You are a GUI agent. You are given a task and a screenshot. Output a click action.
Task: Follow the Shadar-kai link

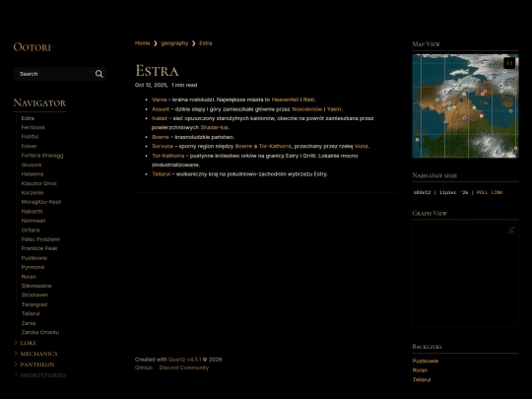214,127
